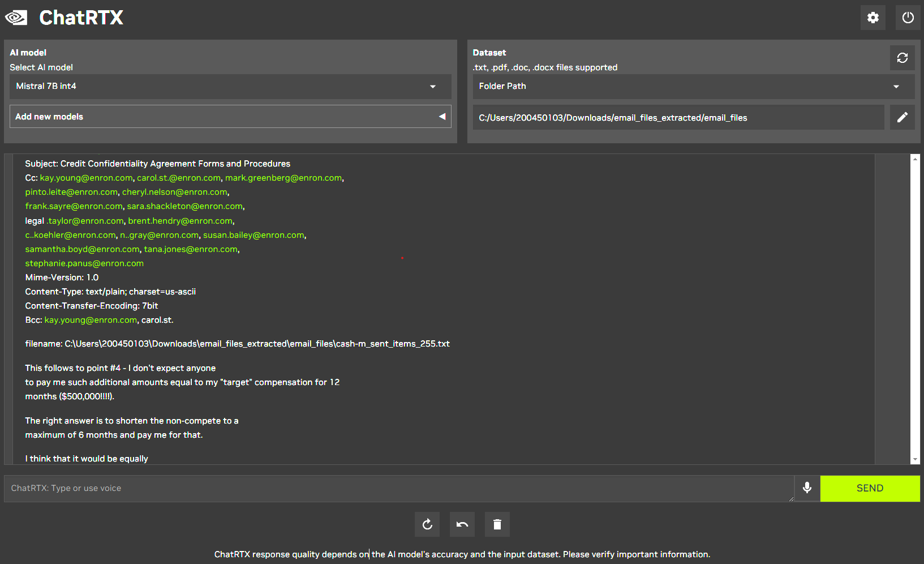
Task: Open the stephanie.panus@enron.com email link
Action: (84, 263)
